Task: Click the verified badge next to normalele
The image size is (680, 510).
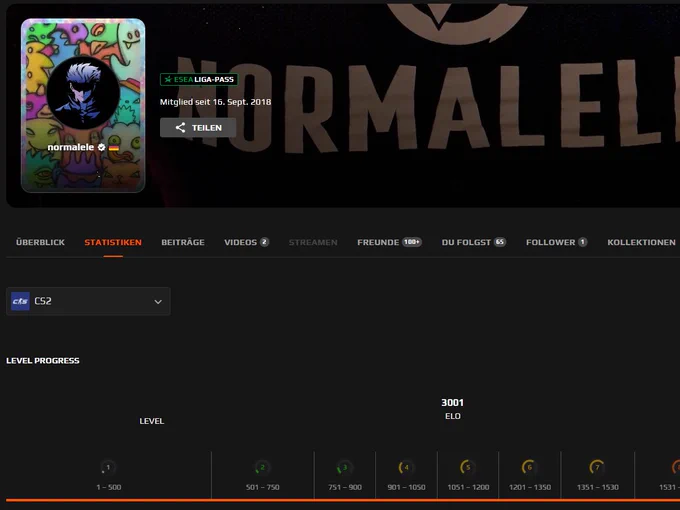Action: click(x=101, y=147)
